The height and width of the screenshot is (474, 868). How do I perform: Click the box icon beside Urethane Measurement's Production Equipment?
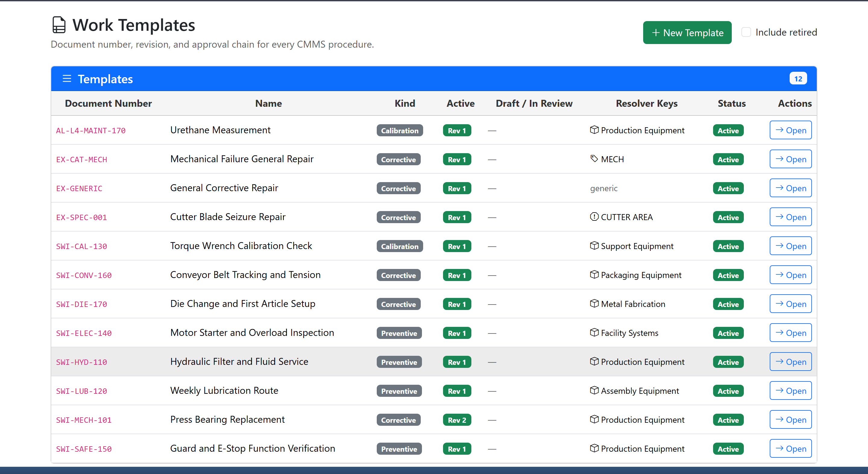click(x=594, y=130)
